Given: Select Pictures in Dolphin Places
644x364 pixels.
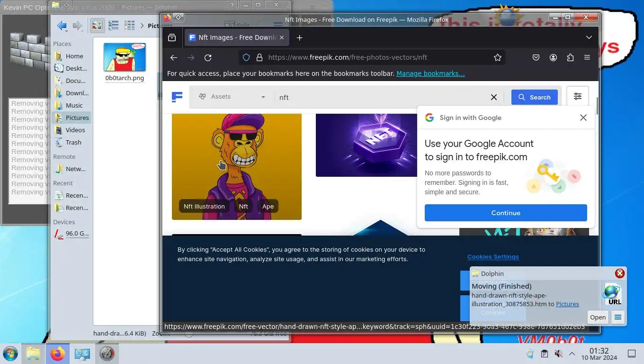Looking at the screenshot, I should [x=71, y=118].
